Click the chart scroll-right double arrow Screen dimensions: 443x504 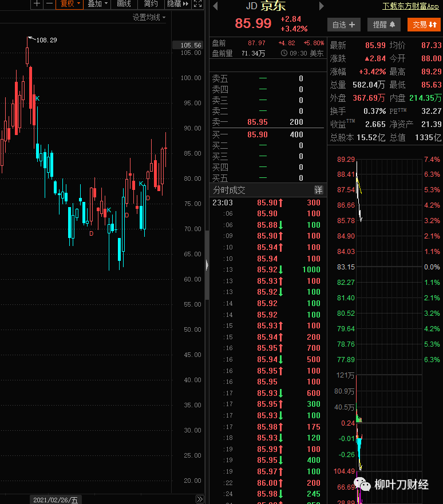[x=200, y=499]
